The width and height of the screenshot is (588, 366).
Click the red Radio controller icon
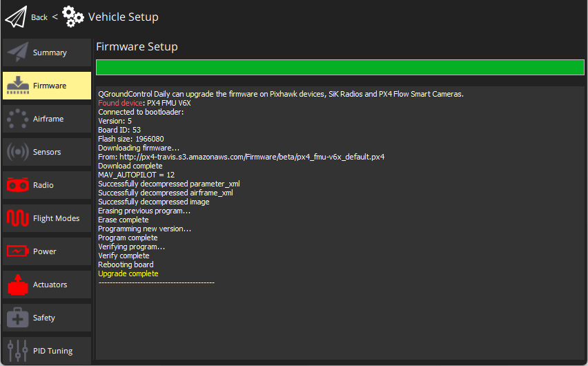[17, 185]
